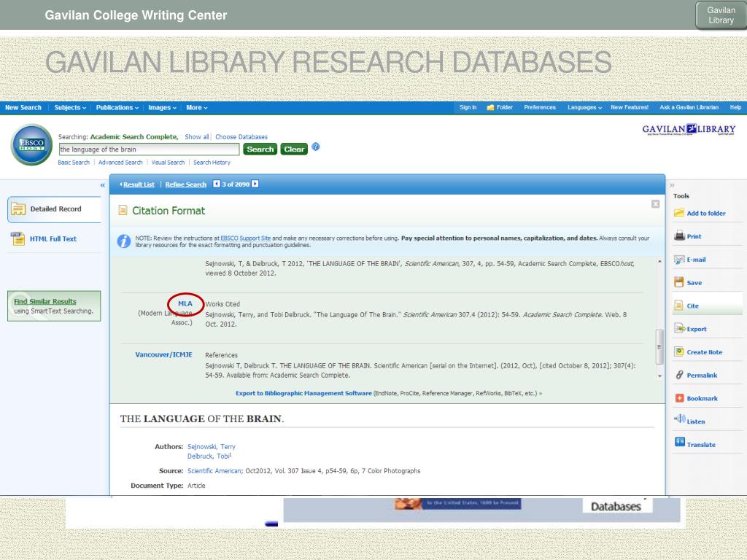Open Search History

coord(212,163)
